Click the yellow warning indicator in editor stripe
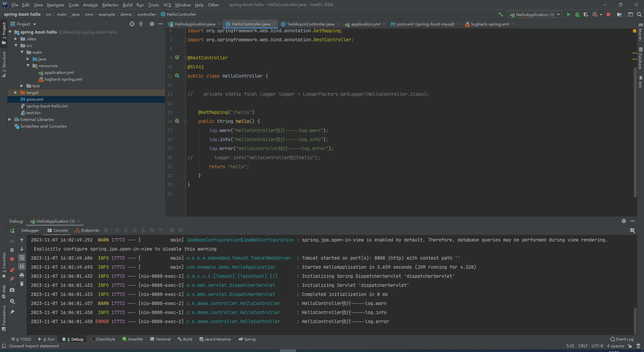This screenshot has height=352, width=644. point(634,31)
